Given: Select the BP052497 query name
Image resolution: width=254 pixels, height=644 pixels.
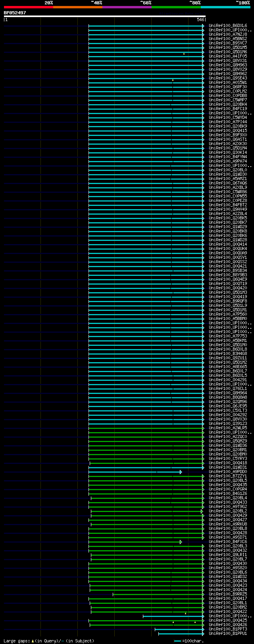Looking at the screenshot, I should 15,13.
